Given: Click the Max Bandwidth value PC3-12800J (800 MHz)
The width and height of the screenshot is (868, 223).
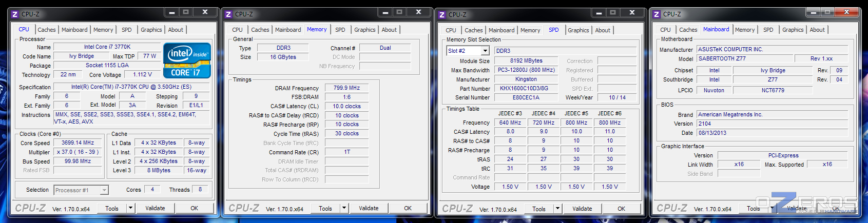Looking at the screenshot, I should coord(526,70).
